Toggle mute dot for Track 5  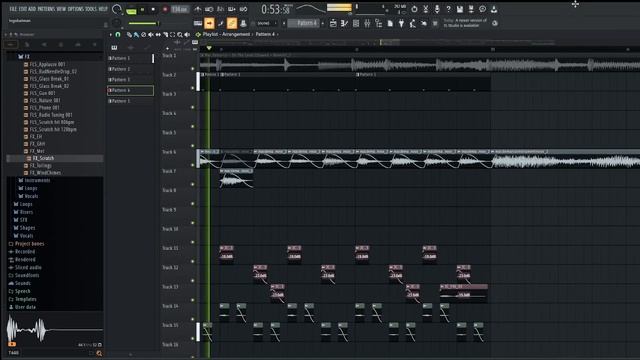[193, 146]
